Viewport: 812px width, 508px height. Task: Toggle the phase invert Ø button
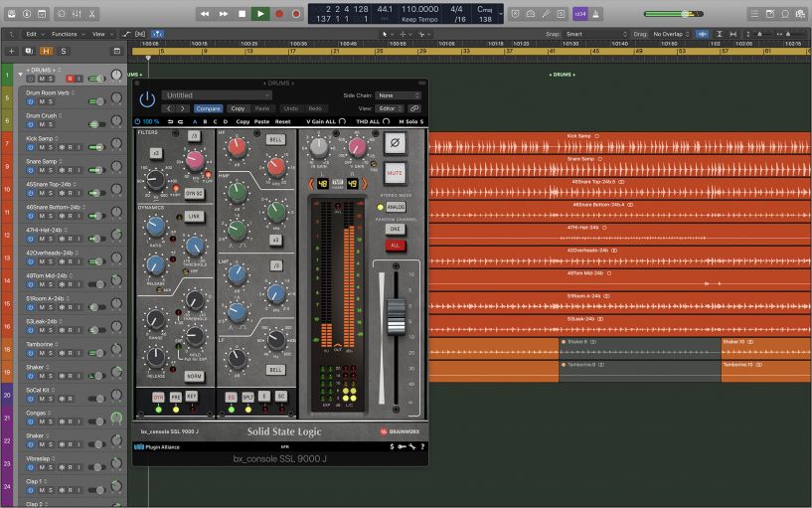pyautogui.click(x=395, y=143)
